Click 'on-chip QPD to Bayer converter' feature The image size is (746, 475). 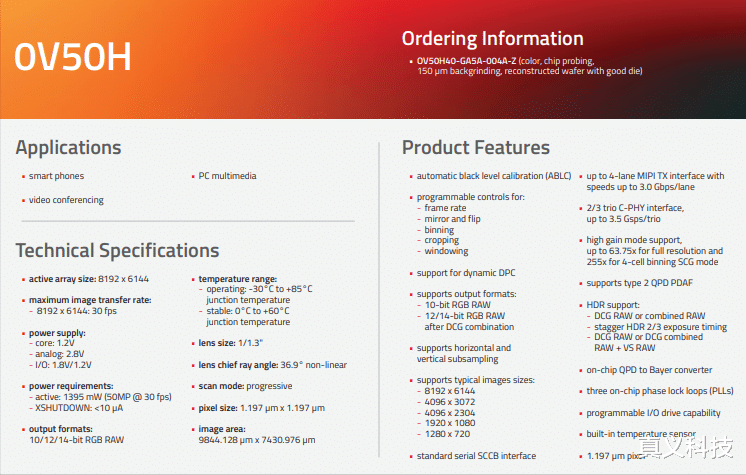pyautogui.click(x=649, y=370)
